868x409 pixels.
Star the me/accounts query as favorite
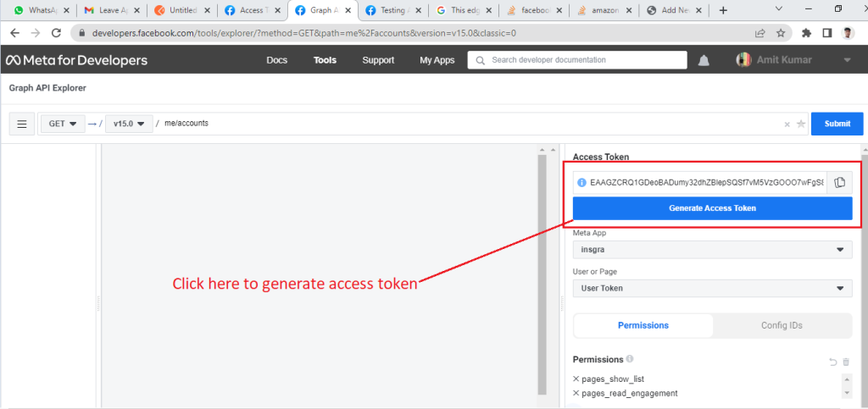point(800,124)
